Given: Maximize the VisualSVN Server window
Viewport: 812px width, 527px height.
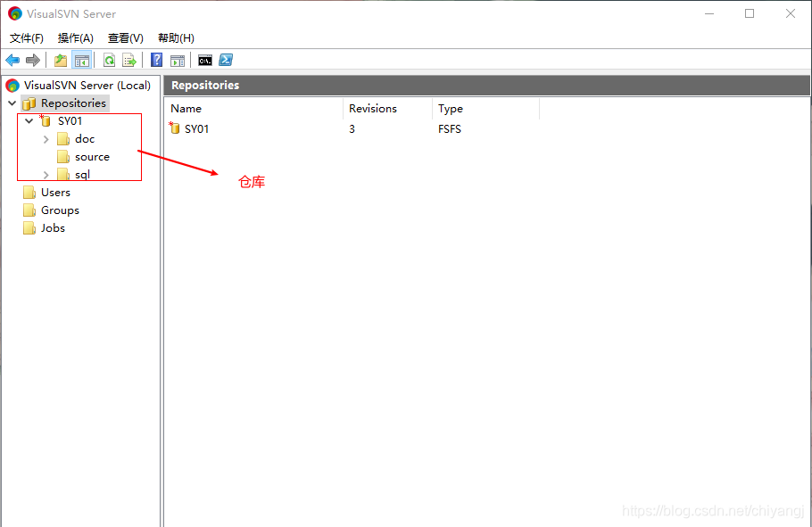Looking at the screenshot, I should tap(750, 13).
